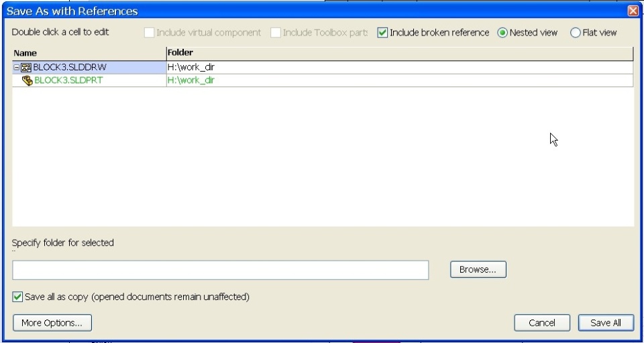Collapse the BLOCK3.SLDDRW tree node

pos(16,68)
